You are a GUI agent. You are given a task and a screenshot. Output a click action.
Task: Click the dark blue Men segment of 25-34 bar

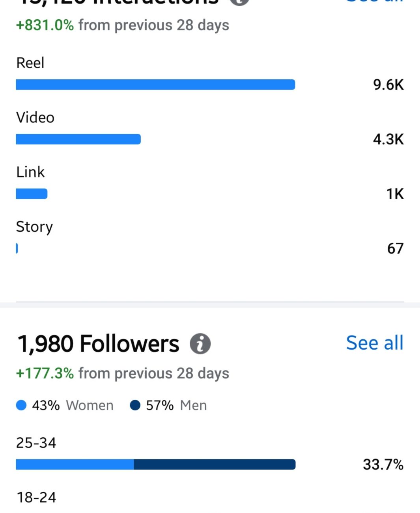click(215, 464)
